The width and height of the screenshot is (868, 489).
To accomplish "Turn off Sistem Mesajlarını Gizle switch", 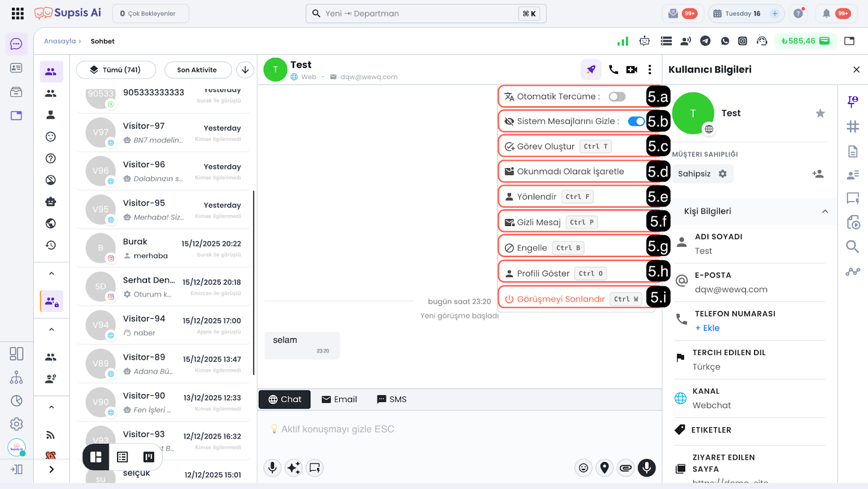I will (636, 121).
